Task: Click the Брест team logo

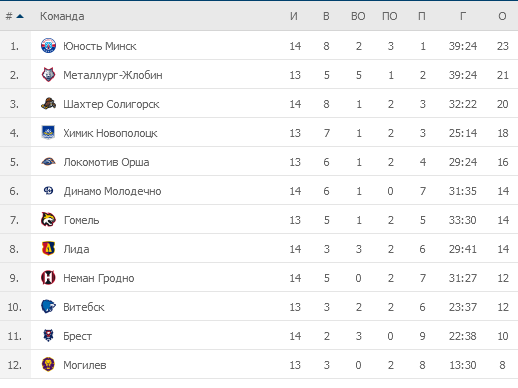Action: point(48,335)
